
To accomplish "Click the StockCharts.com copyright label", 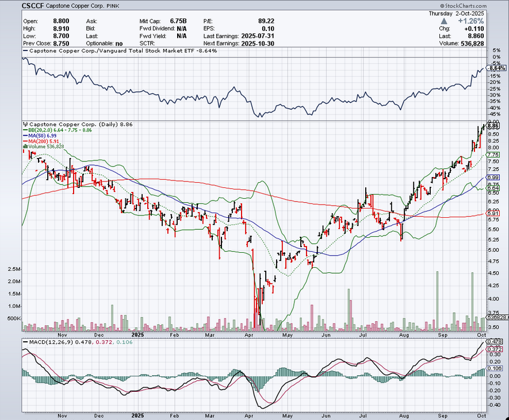I will (x=464, y=6).
